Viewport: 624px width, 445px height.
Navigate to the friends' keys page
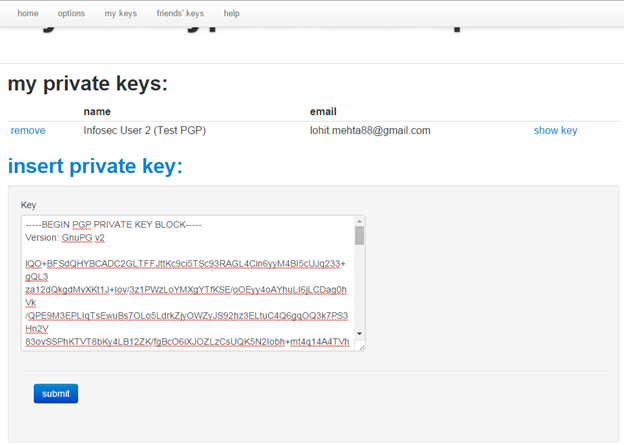[180, 14]
